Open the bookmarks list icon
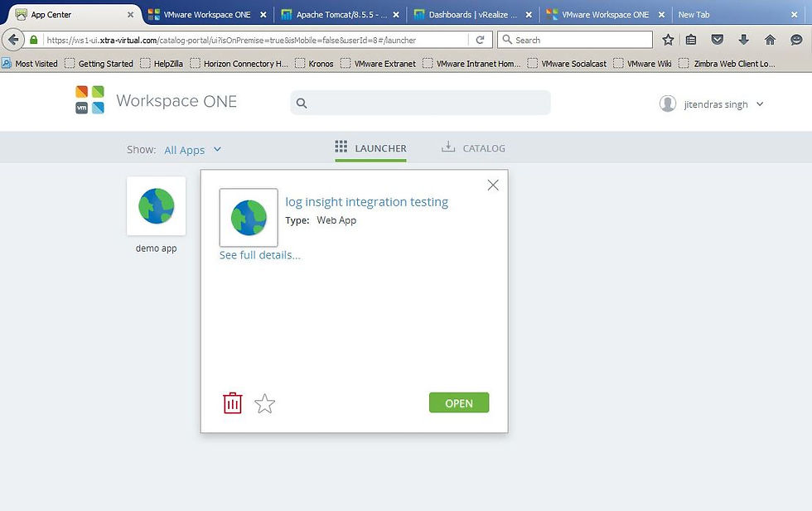This screenshot has height=511, width=812. pos(691,40)
